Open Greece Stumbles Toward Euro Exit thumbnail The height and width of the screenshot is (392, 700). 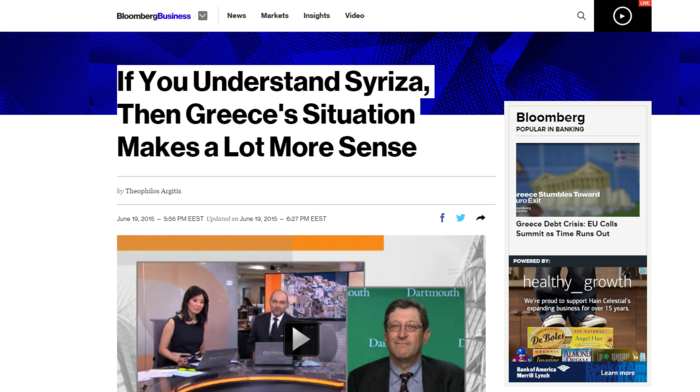click(x=578, y=180)
